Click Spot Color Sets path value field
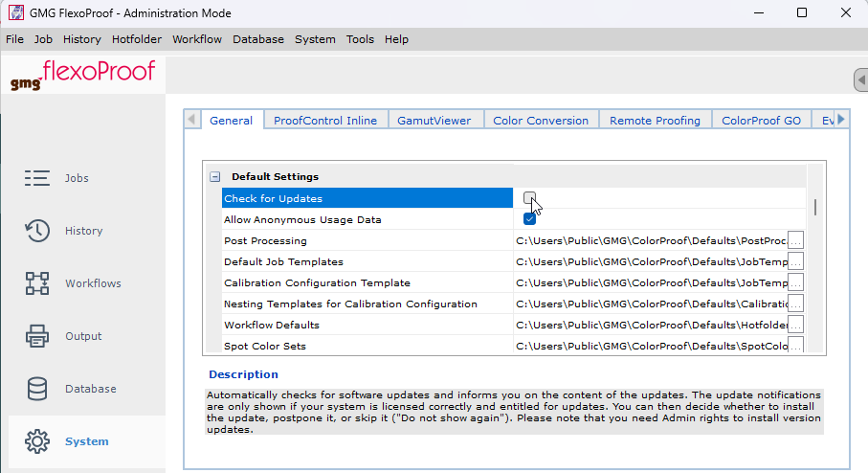Viewport: 868px width, 473px height. tap(651, 346)
